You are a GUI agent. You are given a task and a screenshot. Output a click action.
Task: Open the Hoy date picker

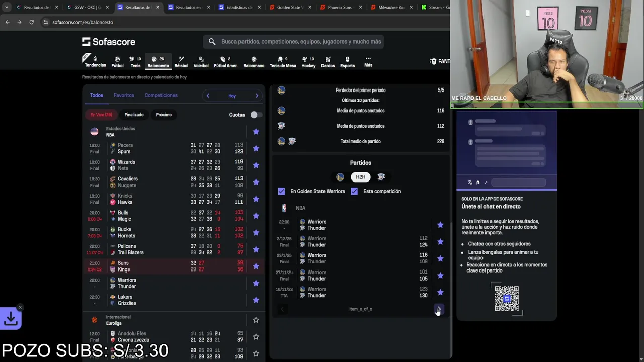click(x=232, y=96)
